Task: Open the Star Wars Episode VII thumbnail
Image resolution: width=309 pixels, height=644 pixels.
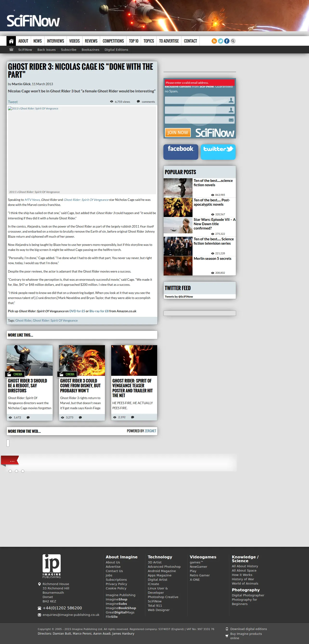Action: point(178,225)
